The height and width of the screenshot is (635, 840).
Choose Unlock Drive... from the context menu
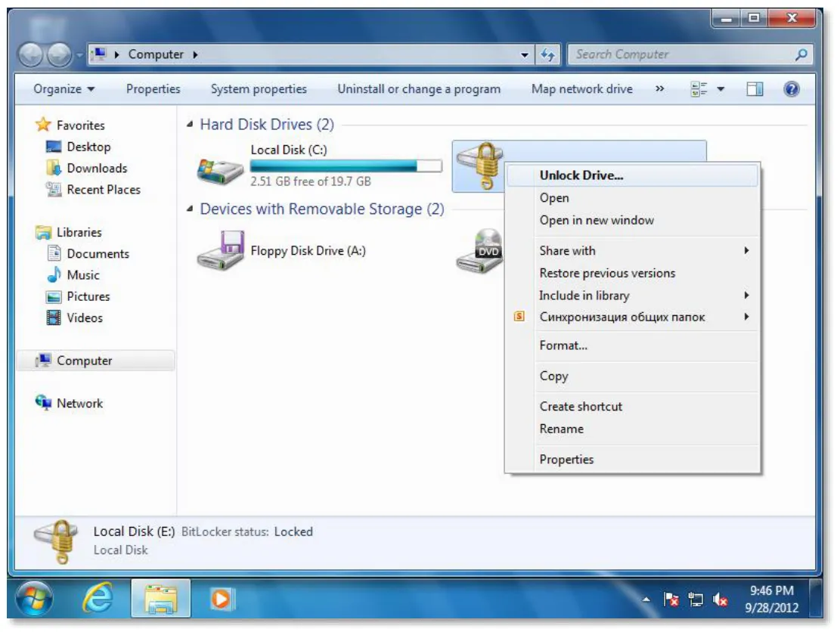point(632,175)
